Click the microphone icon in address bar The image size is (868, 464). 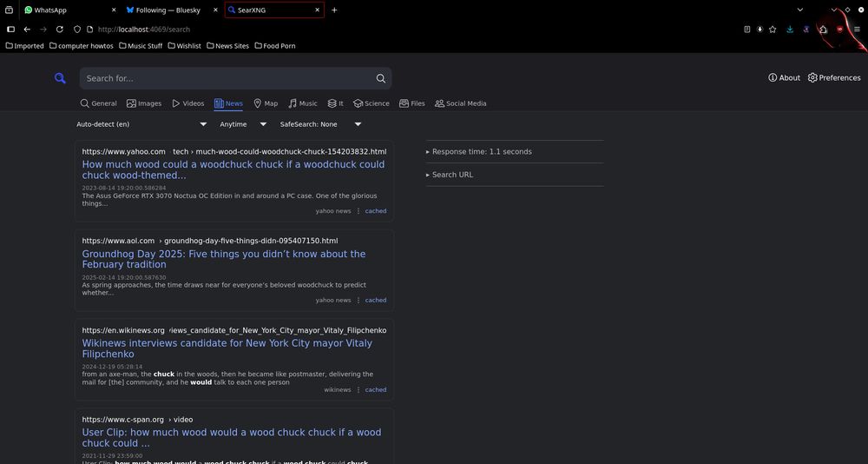(759, 30)
